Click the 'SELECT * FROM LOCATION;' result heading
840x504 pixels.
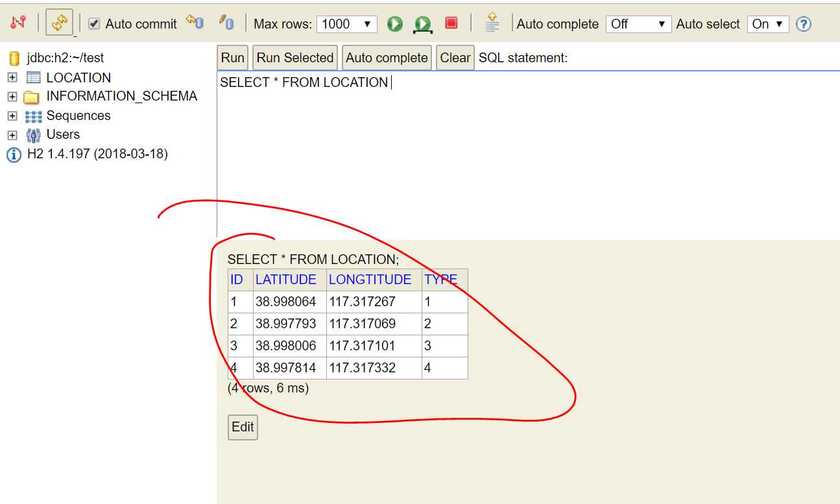point(313,259)
